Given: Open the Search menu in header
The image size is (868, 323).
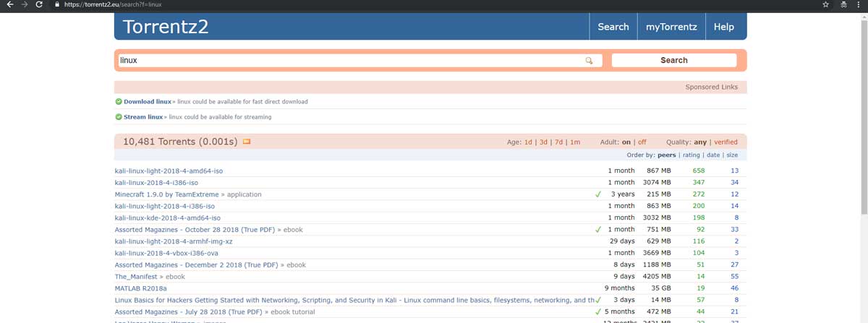Looking at the screenshot, I should coord(613,27).
